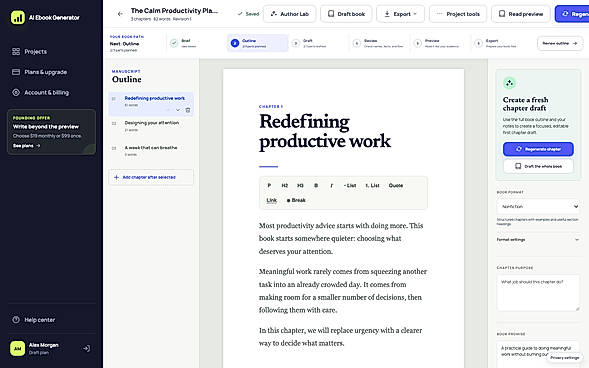Click Add chapter after selected
This screenshot has width=589, height=368.
click(x=151, y=177)
